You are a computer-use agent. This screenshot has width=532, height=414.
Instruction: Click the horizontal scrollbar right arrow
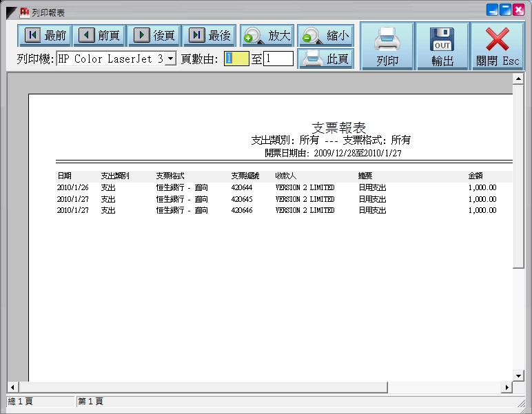507,387
